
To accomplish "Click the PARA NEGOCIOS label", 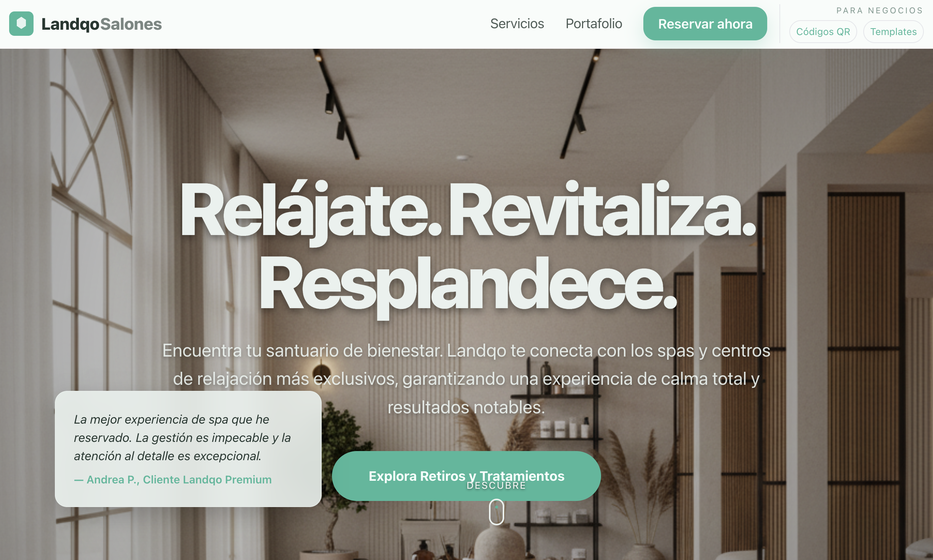I will pos(880,10).
